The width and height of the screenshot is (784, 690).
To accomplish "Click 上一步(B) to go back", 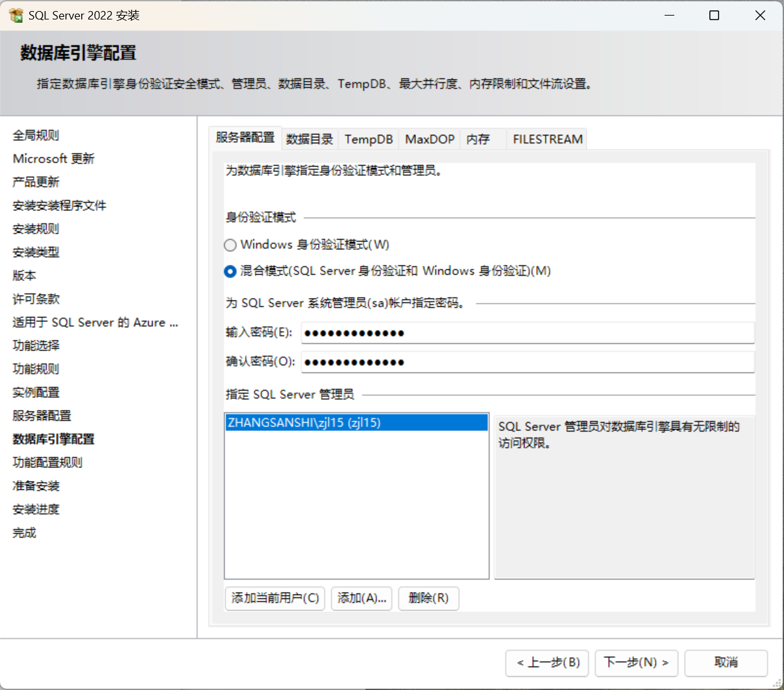I will coord(547,663).
